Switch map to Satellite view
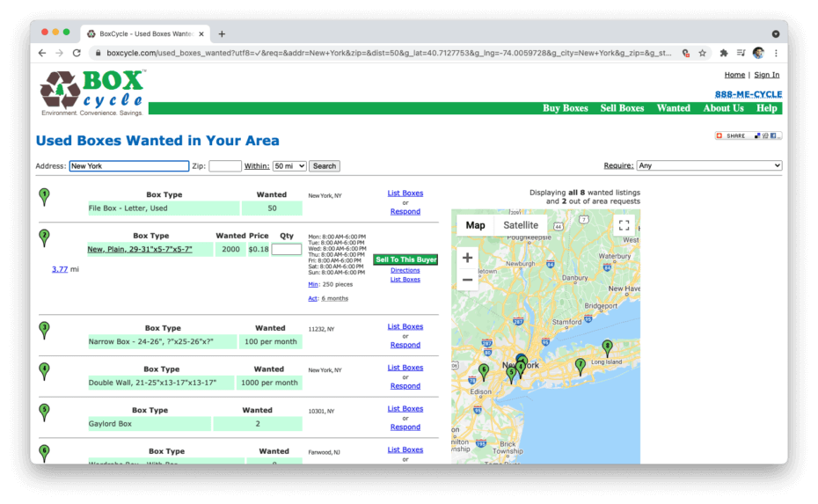This screenshot has width=818, height=504. coord(521,225)
